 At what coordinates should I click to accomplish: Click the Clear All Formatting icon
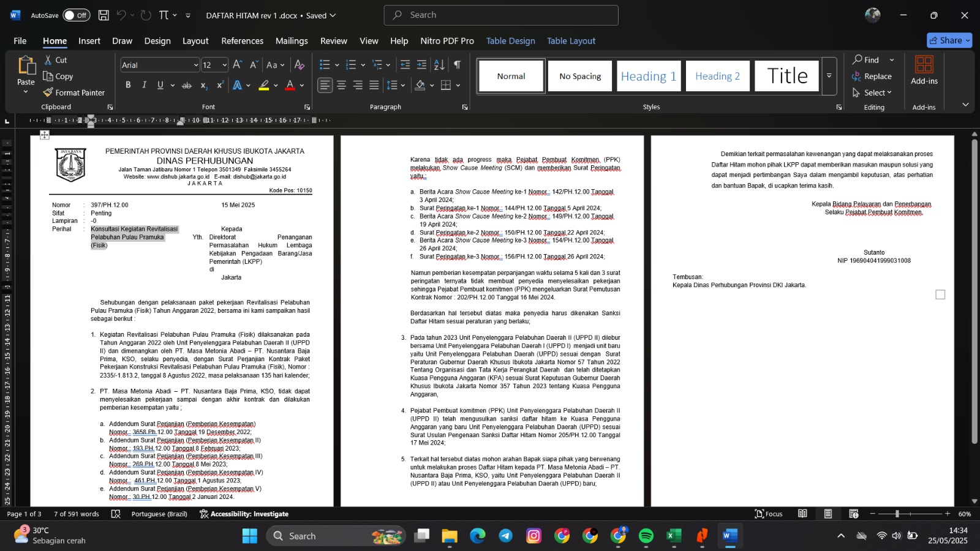(299, 65)
